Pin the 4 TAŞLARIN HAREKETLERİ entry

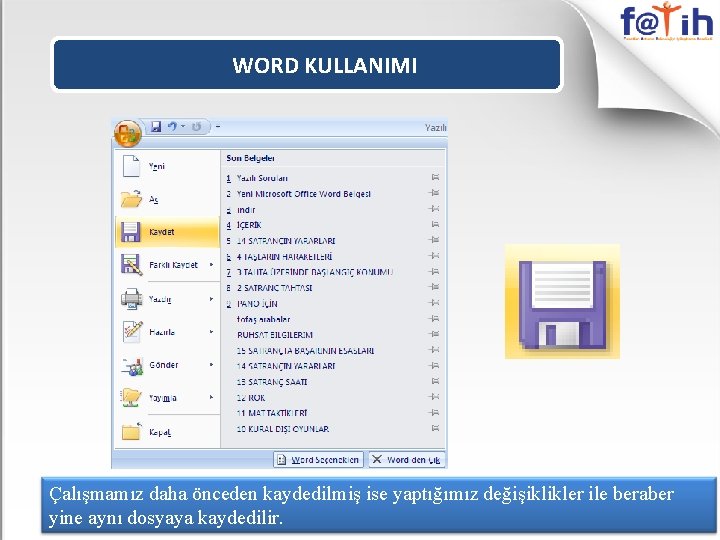(x=434, y=256)
